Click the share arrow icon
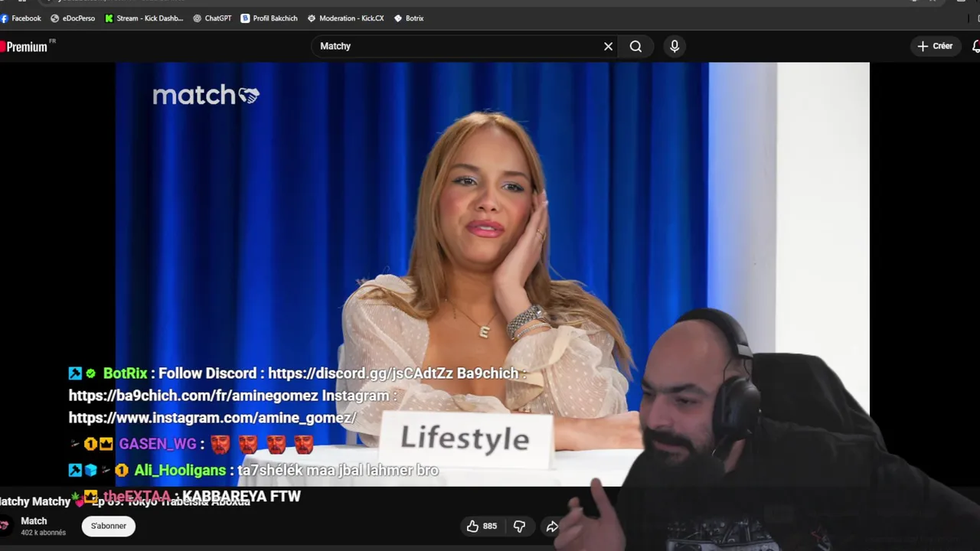980x551 pixels. point(551,527)
